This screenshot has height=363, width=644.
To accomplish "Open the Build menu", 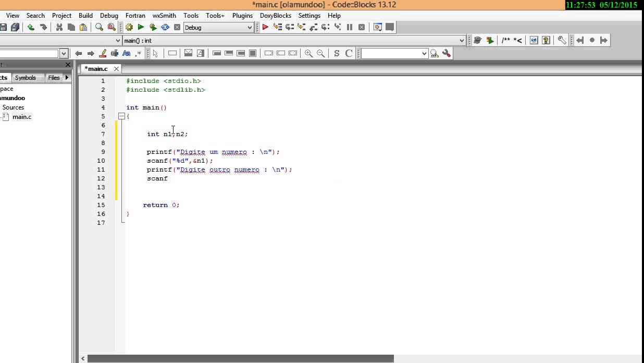I will (85, 16).
